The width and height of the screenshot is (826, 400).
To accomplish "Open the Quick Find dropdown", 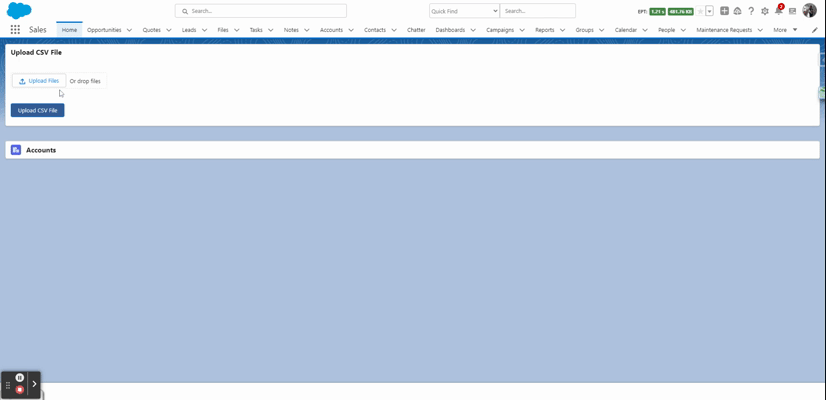I will [x=464, y=11].
